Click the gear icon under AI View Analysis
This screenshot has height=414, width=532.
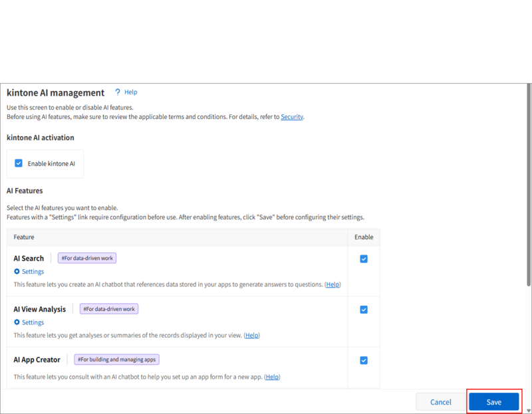coord(17,322)
